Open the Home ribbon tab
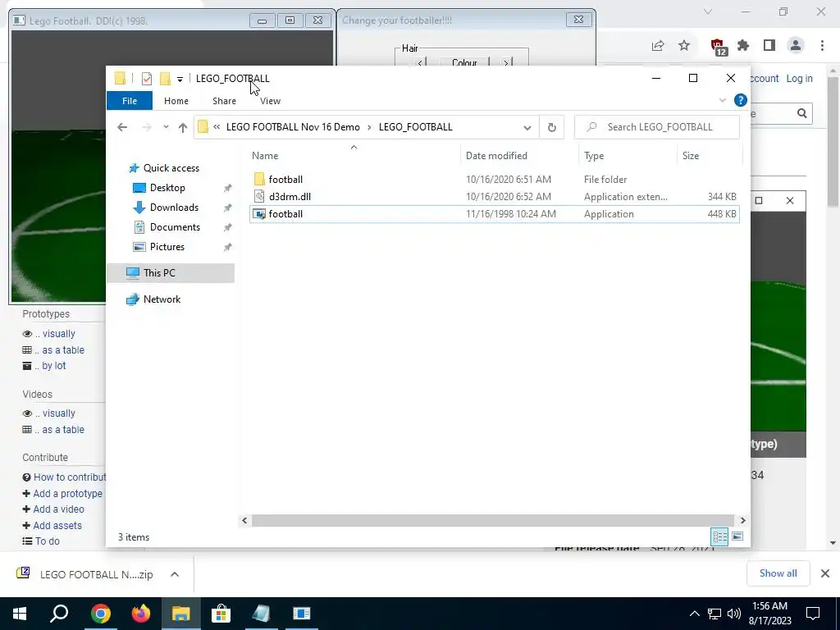Image resolution: width=840 pixels, height=630 pixels. [x=176, y=101]
